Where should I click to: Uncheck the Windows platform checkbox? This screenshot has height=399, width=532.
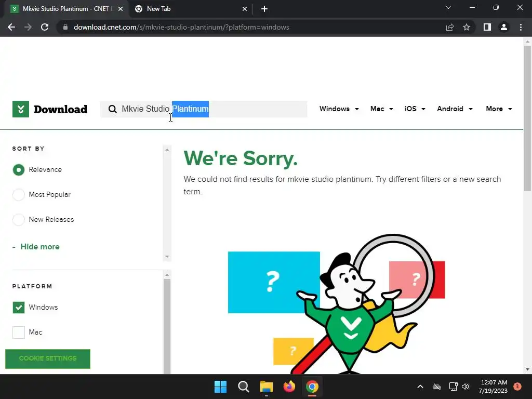pos(19,308)
